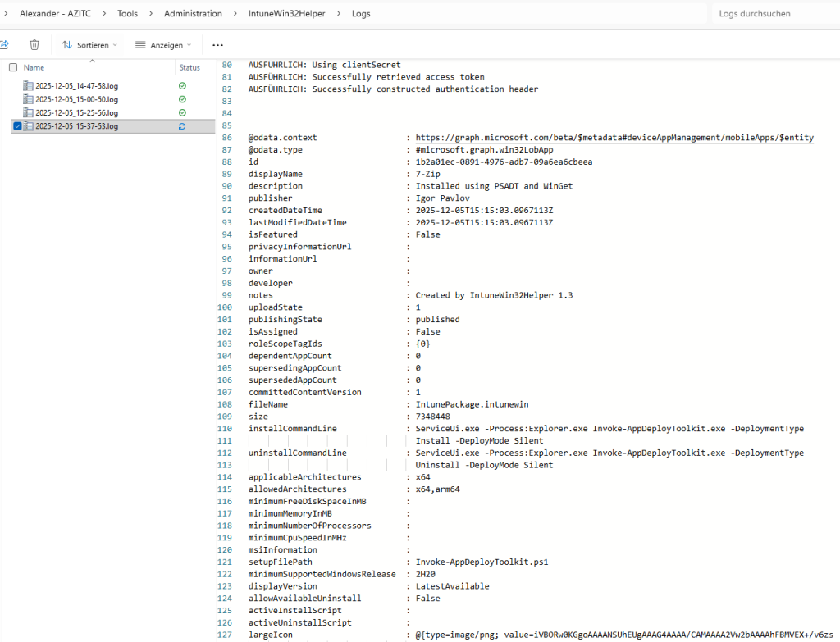The width and height of the screenshot is (840, 642).
Task: Click the share icon in the toolbar
Action: click(x=3, y=45)
